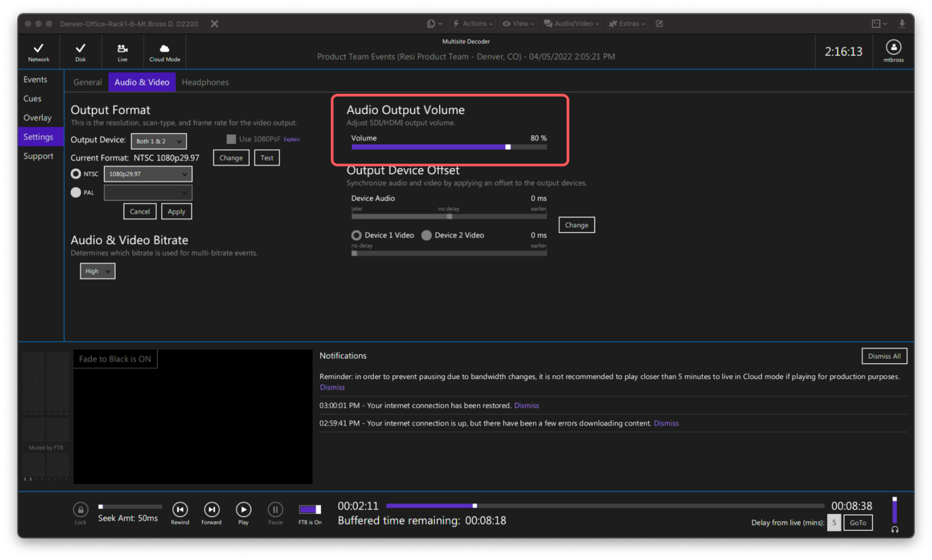Click the Forward button
This screenshot has height=560, width=932.
(212, 510)
